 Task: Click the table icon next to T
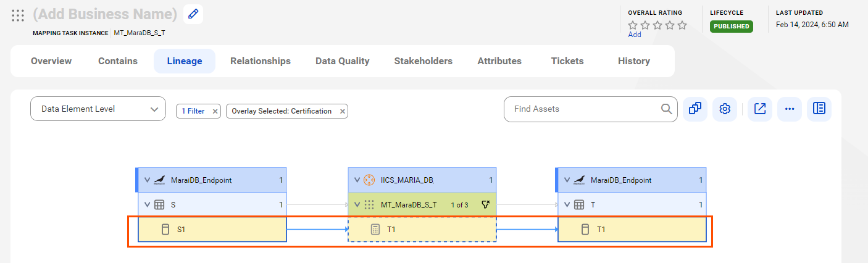tap(579, 204)
